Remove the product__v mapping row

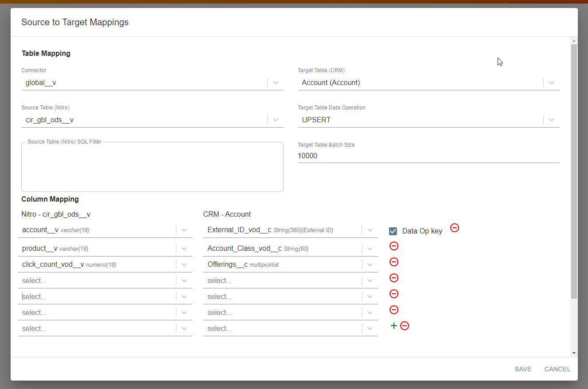click(394, 246)
